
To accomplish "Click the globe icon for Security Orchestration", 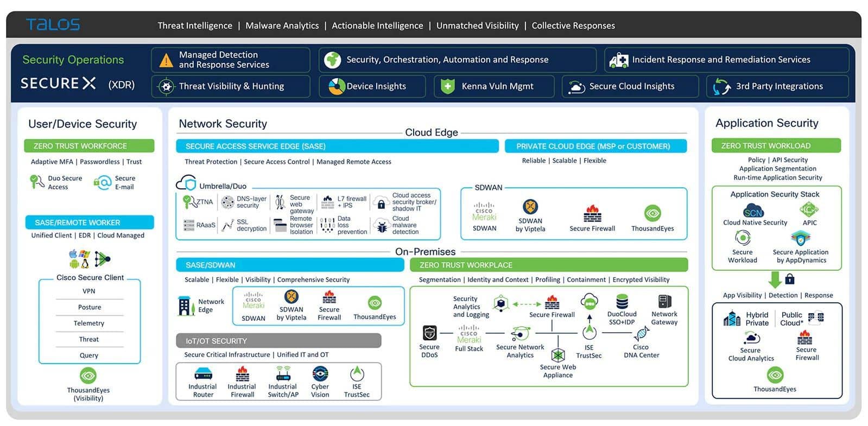I will pyautogui.click(x=332, y=60).
